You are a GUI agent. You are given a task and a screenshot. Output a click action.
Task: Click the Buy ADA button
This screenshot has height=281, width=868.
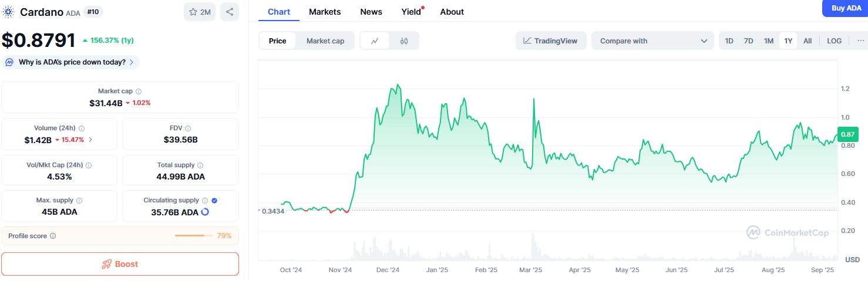click(846, 8)
